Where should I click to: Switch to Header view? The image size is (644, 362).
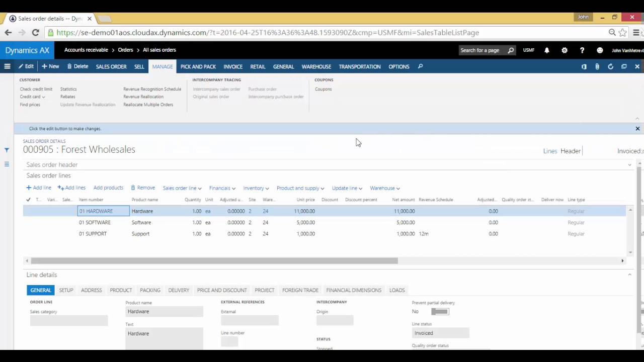point(571,151)
